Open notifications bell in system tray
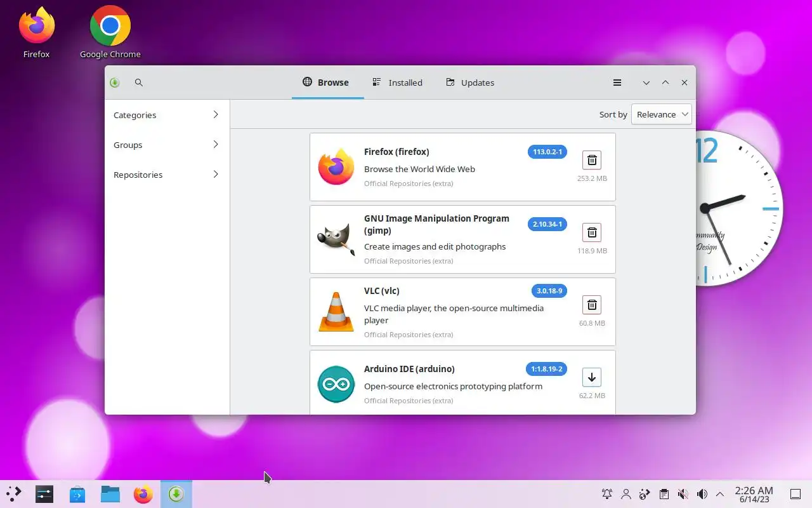Image resolution: width=812 pixels, height=508 pixels. tap(607, 494)
